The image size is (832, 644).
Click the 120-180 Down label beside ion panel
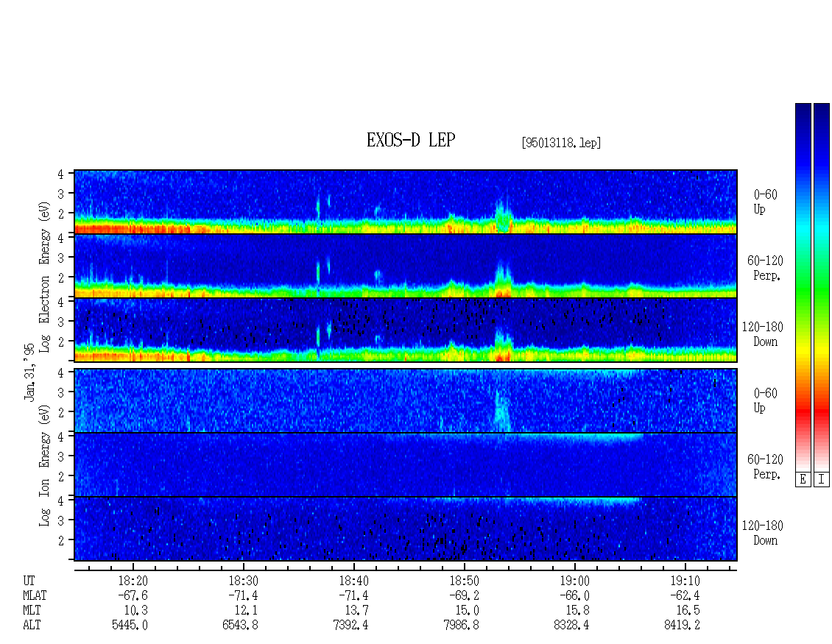point(763,533)
